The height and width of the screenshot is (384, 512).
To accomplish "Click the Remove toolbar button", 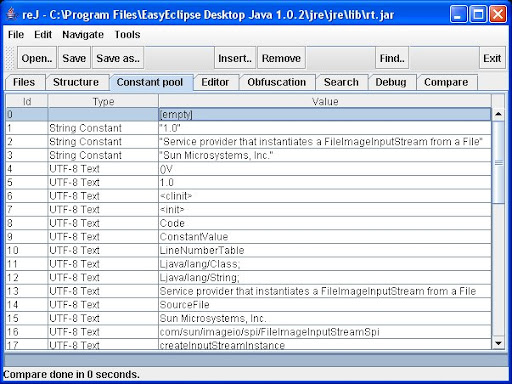I will pos(281,58).
